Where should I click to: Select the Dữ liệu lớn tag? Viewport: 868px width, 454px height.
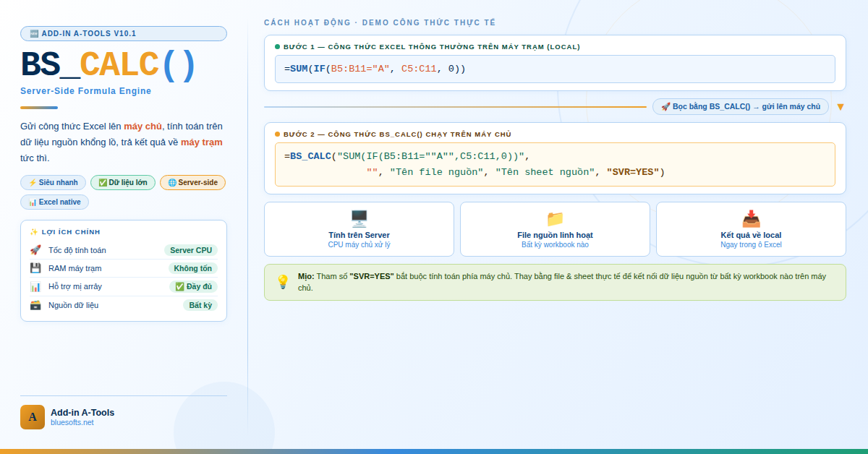pos(123,182)
